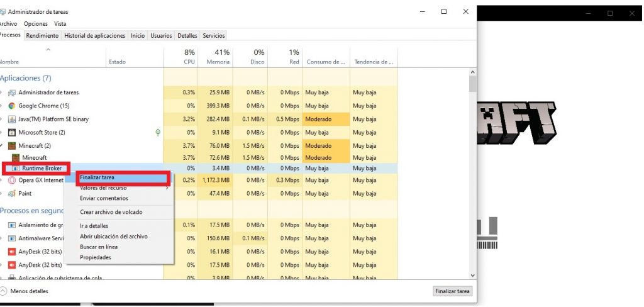Click the 0.5 Mbps network cell
Screen dimensions: 644x307
[285, 119]
